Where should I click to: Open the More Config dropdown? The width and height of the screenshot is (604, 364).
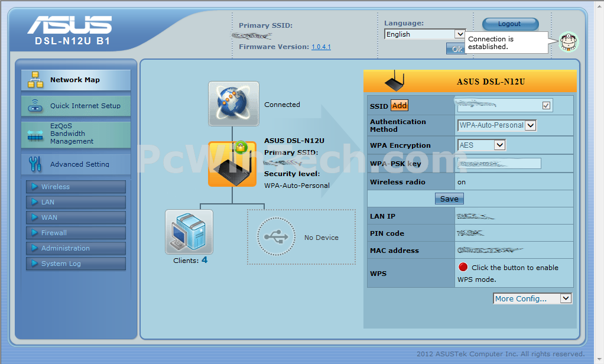[x=532, y=298]
